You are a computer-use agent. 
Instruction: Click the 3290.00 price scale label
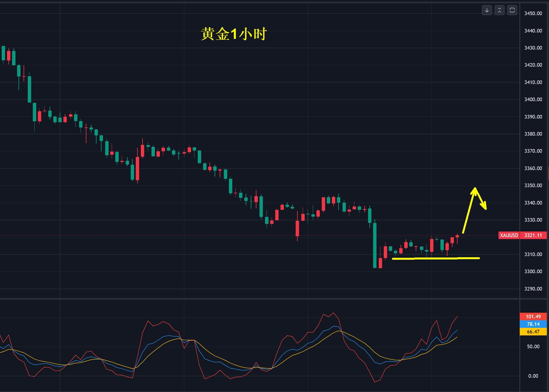(x=533, y=289)
